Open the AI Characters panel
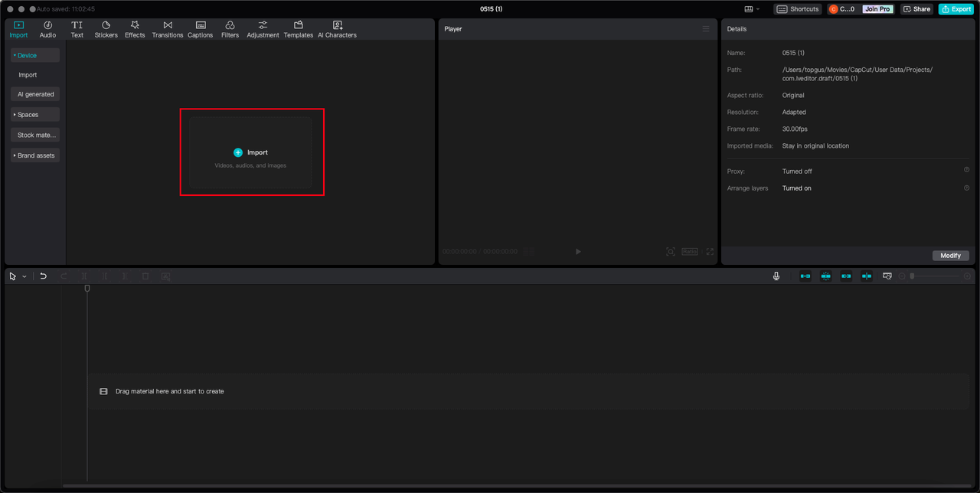This screenshot has height=493, width=980. (x=337, y=29)
